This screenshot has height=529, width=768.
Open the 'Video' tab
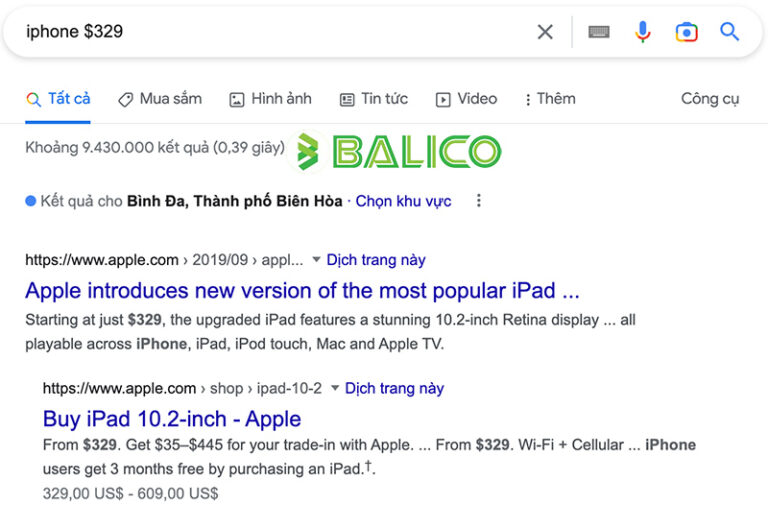[x=466, y=99]
